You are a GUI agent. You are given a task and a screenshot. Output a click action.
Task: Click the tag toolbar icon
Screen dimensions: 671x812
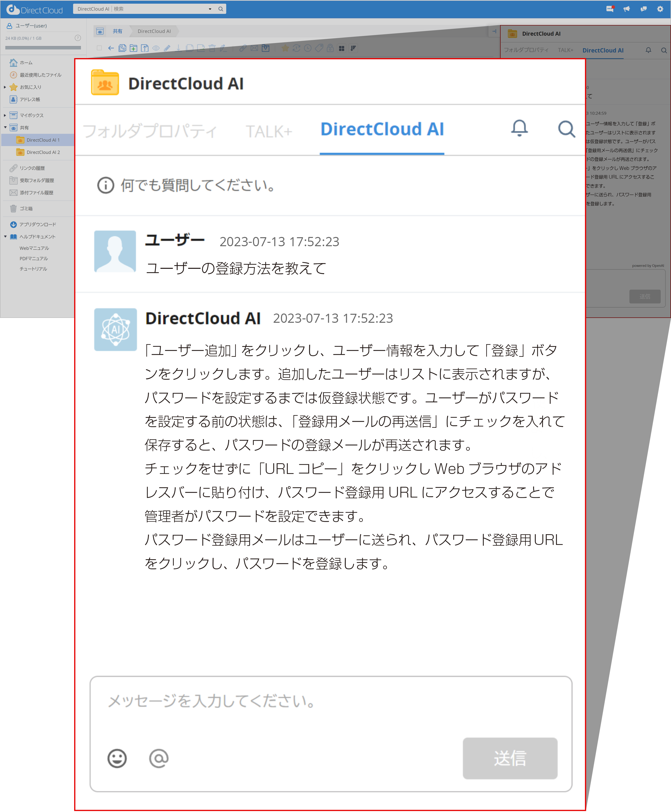coord(319,48)
